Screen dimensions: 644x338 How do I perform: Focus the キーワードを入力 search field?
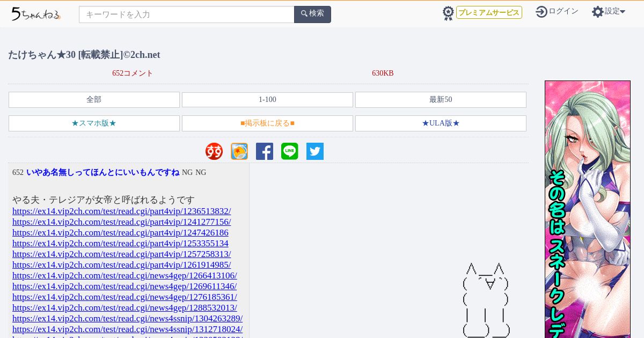coord(187,14)
